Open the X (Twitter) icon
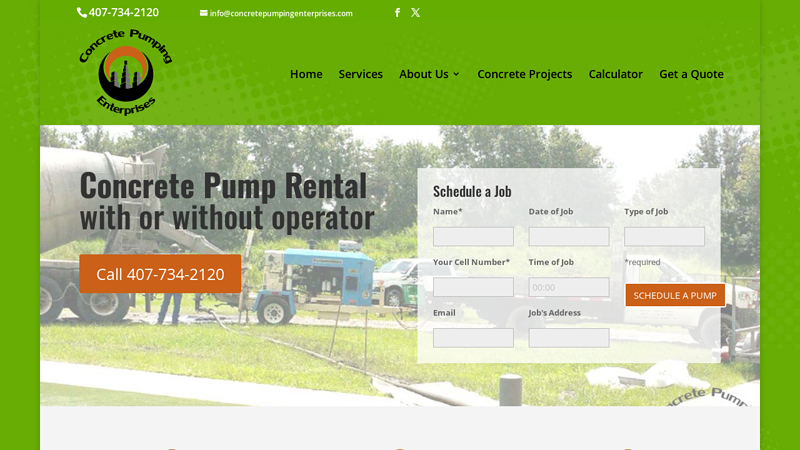800x450 pixels. [x=416, y=13]
